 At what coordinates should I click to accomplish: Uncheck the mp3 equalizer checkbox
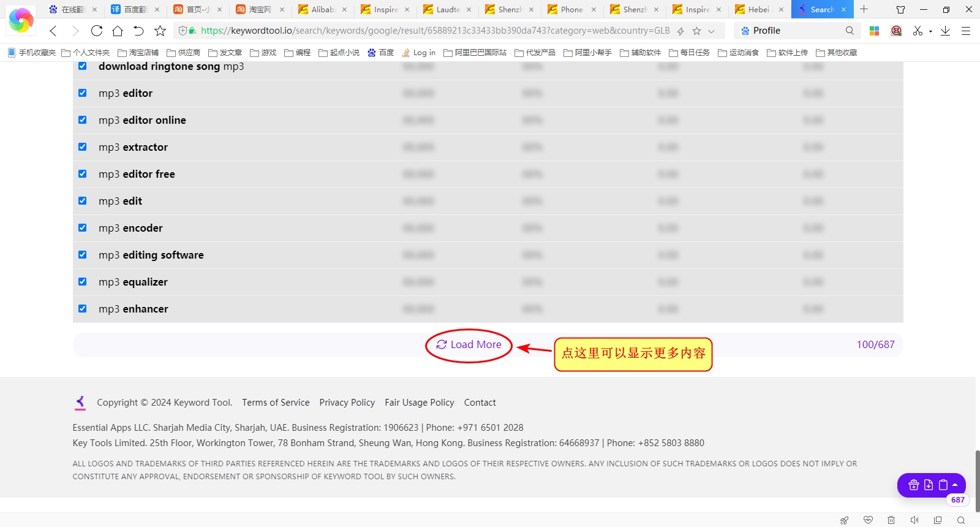83,282
